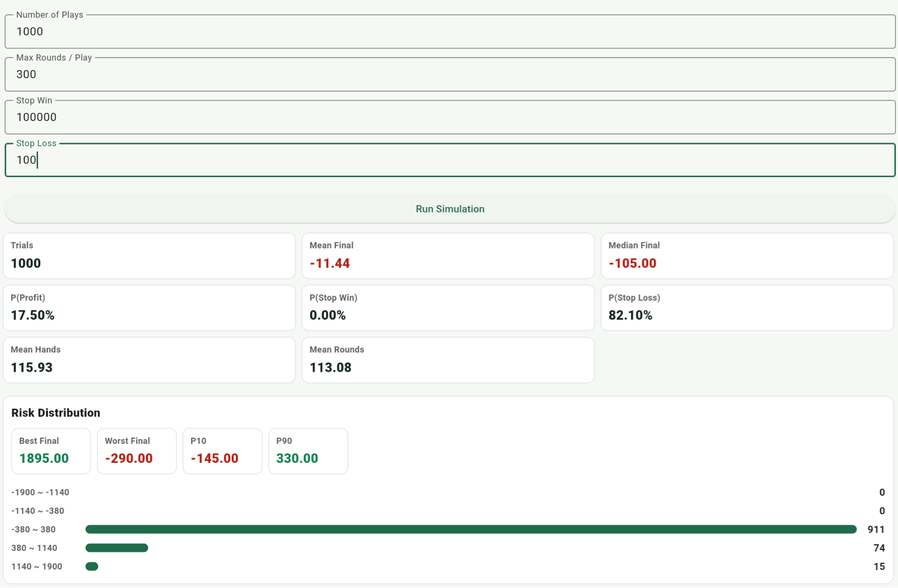The height and width of the screenshot is (588, 898).
Task: Click the Trials value 1000
Action: point(26,263)
